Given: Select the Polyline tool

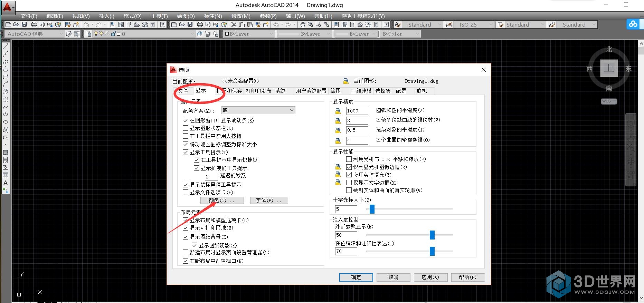Looking at the screenshot, I should pos(6,61).
